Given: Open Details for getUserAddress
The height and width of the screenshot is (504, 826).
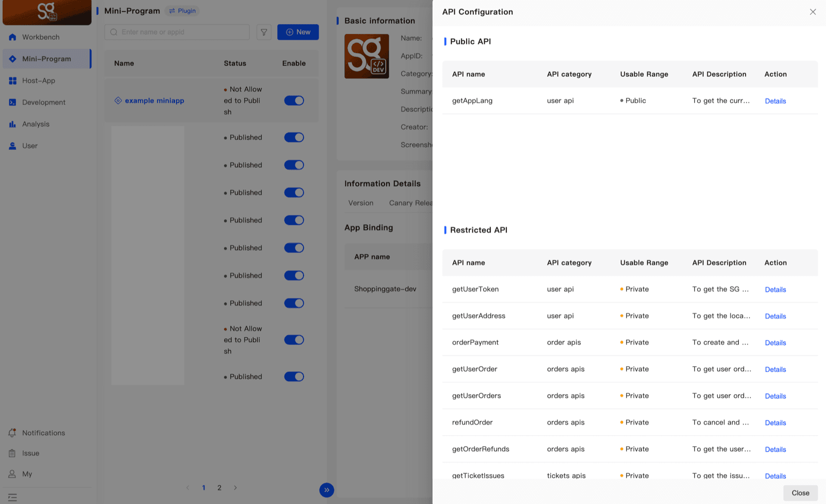Looking at the screenshot, I should coord(775,316).
